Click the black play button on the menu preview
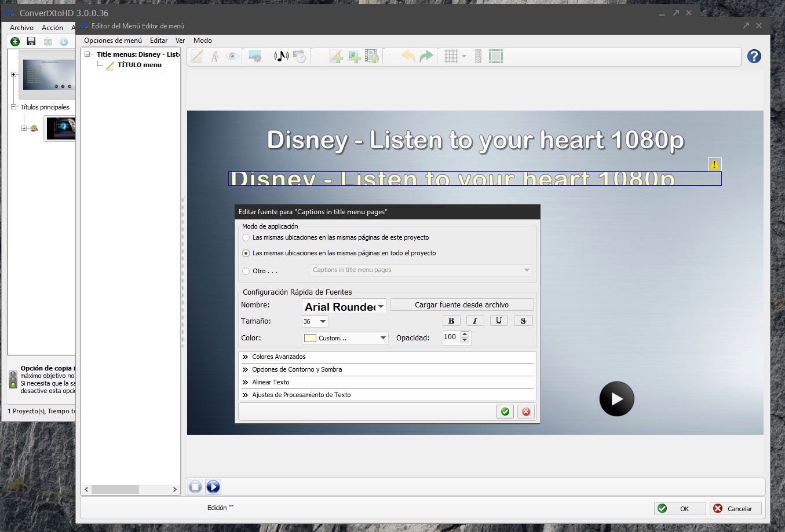 coord(616,399)
